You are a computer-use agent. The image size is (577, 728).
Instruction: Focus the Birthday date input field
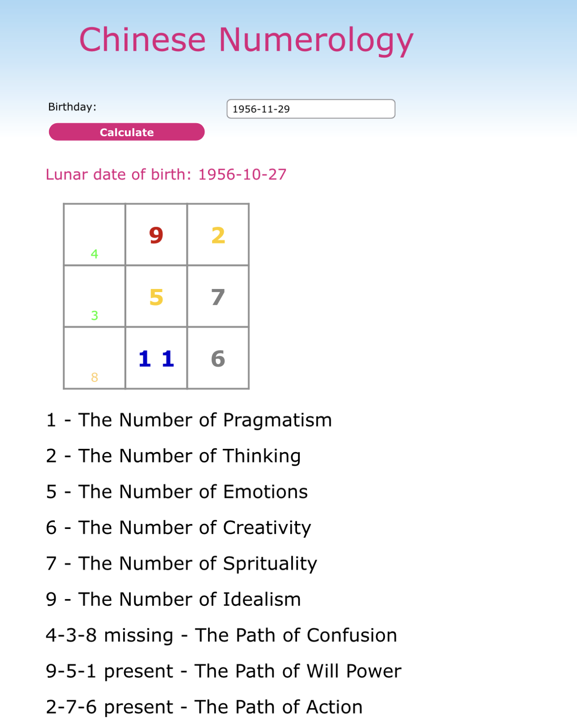tap(311, 109)
